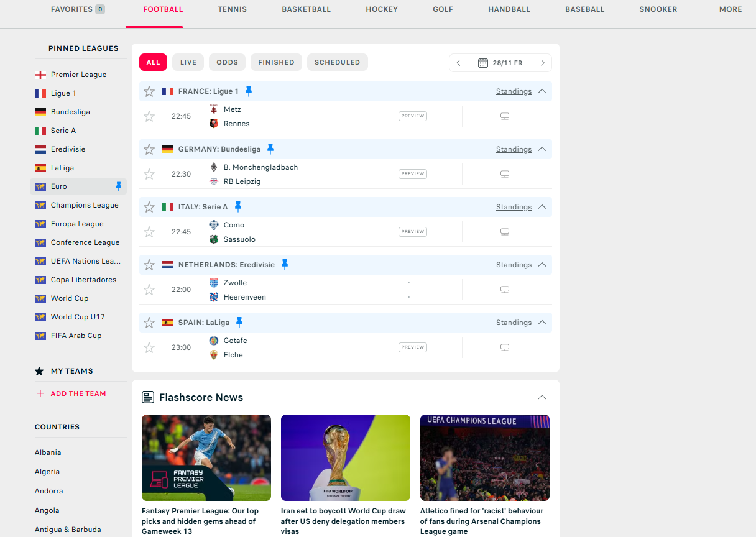Collapse the Flashscore News section
The image size is (756, 537).
click(x=542, y=398)
